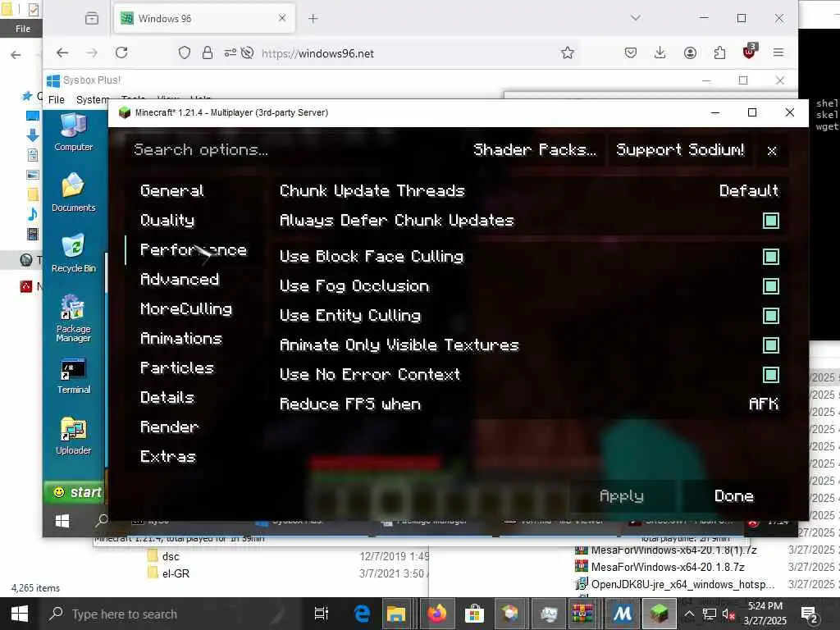List all tabs dropdown arrow

(x=636, y=18)
